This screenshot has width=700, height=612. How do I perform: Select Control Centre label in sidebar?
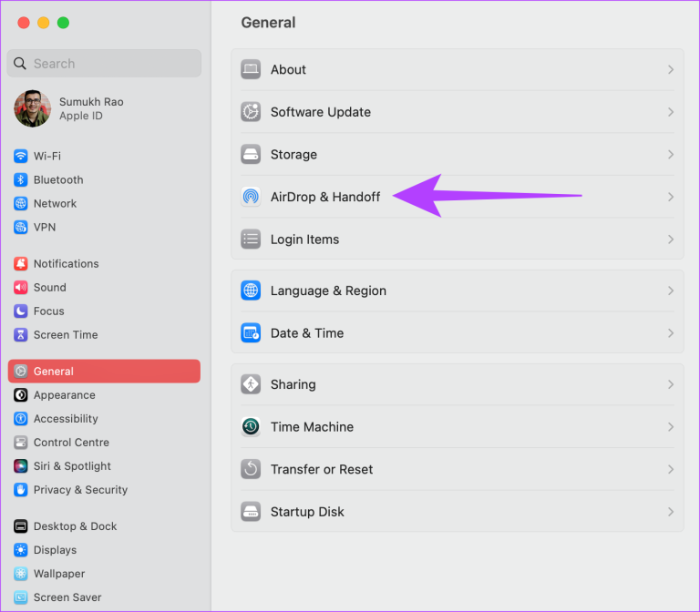[x=71, y=442]
